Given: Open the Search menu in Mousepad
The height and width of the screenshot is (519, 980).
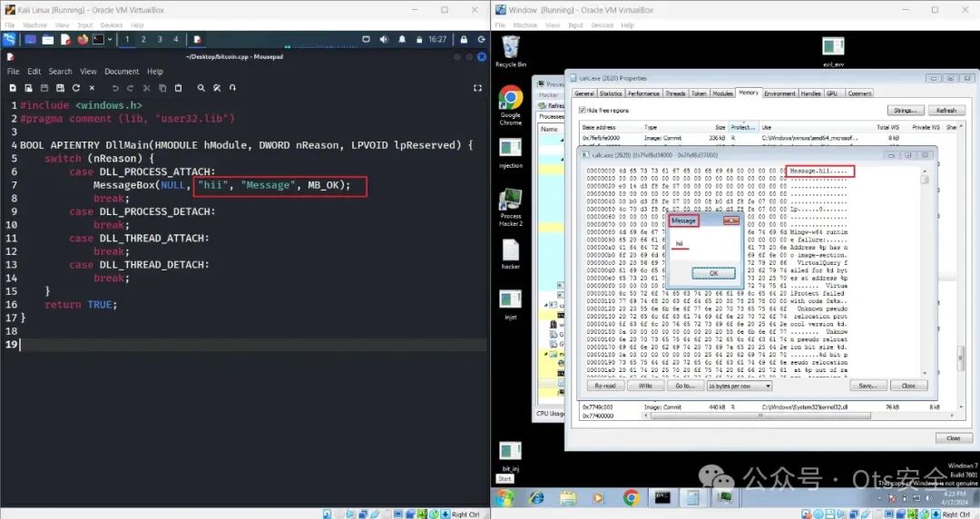Looking at the screenshot, I should tap(60, 72).
